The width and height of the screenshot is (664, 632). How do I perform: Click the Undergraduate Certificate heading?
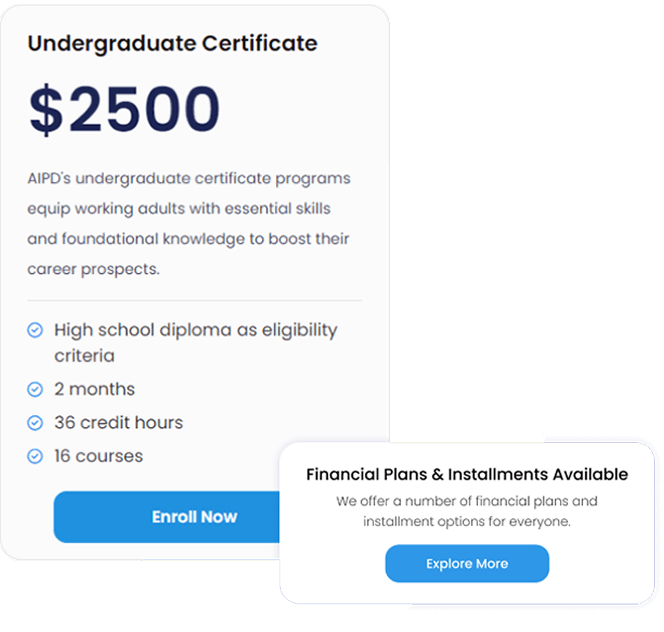pyautogui.click(x=172, y=44)
